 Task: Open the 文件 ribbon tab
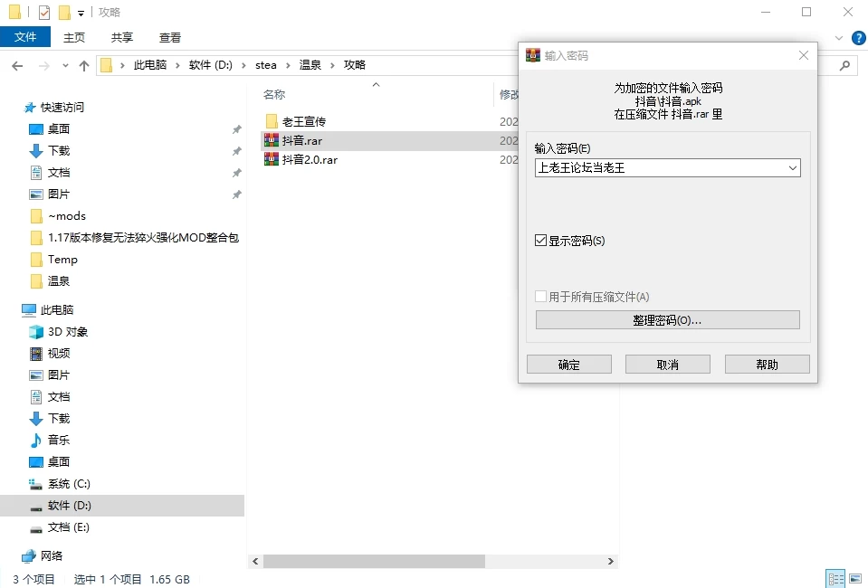point(25,37)
